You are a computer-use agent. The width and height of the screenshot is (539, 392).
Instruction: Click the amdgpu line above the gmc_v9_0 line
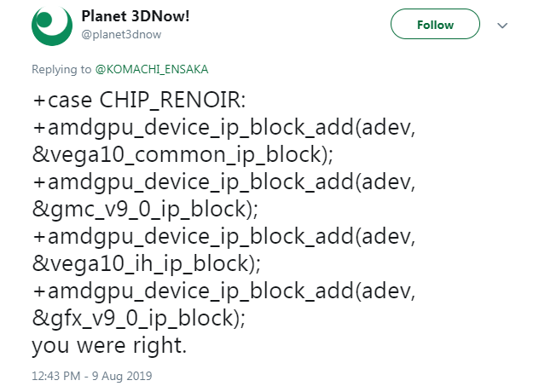coord(224,184)
